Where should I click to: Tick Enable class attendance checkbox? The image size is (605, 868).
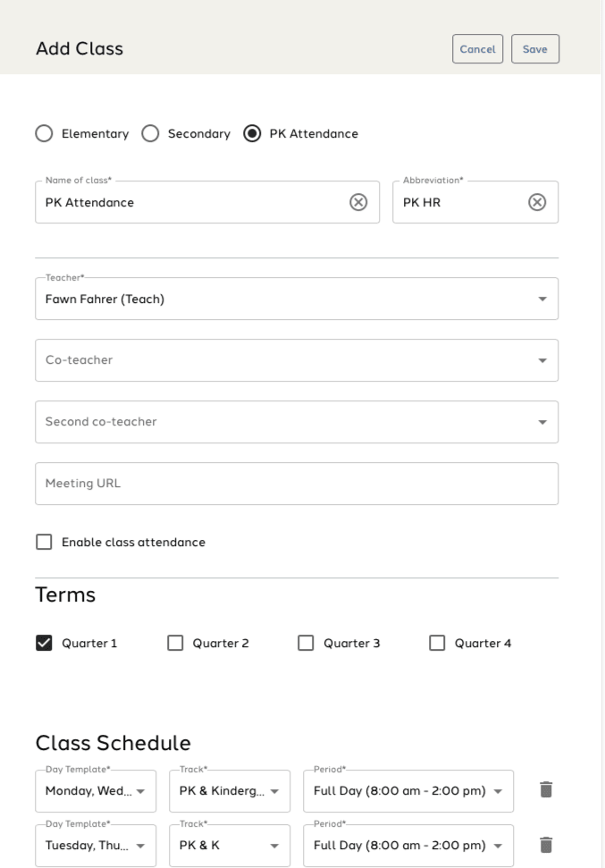pos(44,542)
